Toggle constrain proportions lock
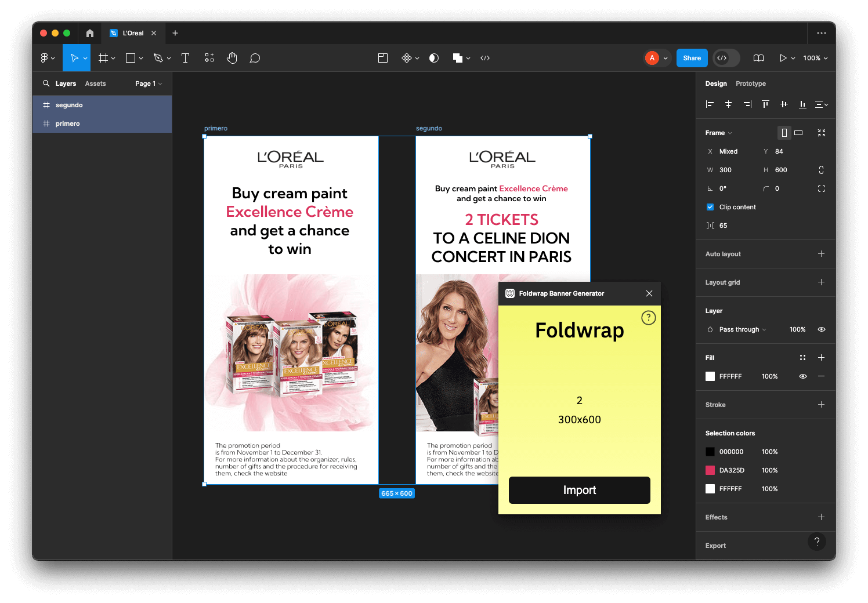The height and width of the screenshot is (603, 868). tap(821, 170)
